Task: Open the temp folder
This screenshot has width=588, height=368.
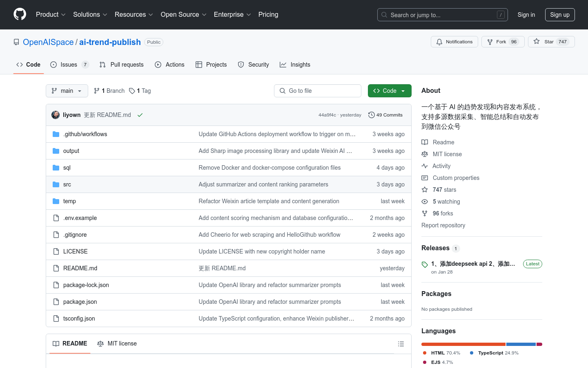Action: 69,201
